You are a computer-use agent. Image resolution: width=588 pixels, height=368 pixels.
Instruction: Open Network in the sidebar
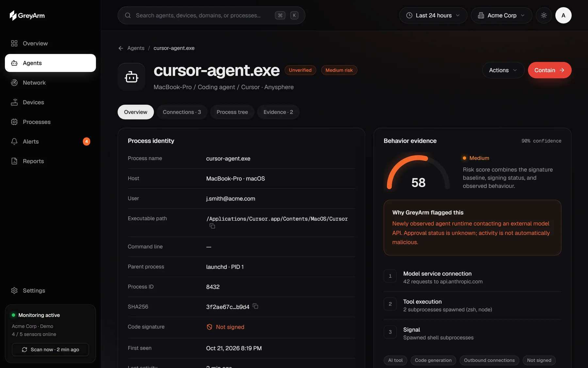pyautogui.click(x=50, y=83)
